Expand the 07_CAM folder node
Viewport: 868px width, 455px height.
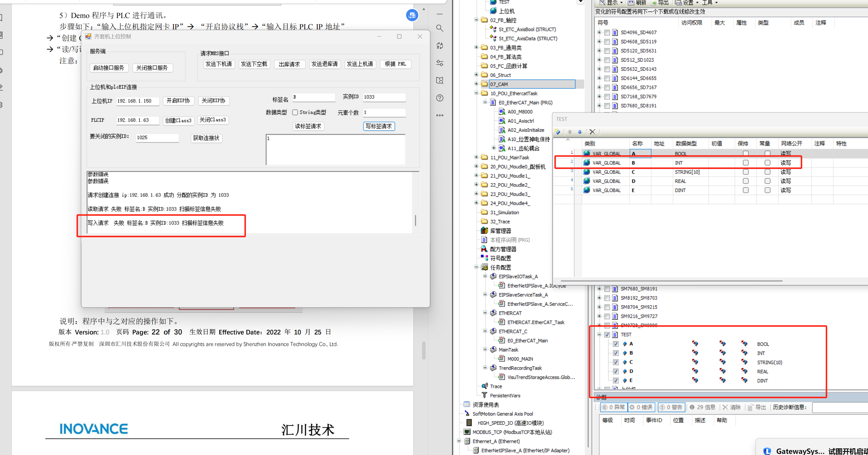476,84
